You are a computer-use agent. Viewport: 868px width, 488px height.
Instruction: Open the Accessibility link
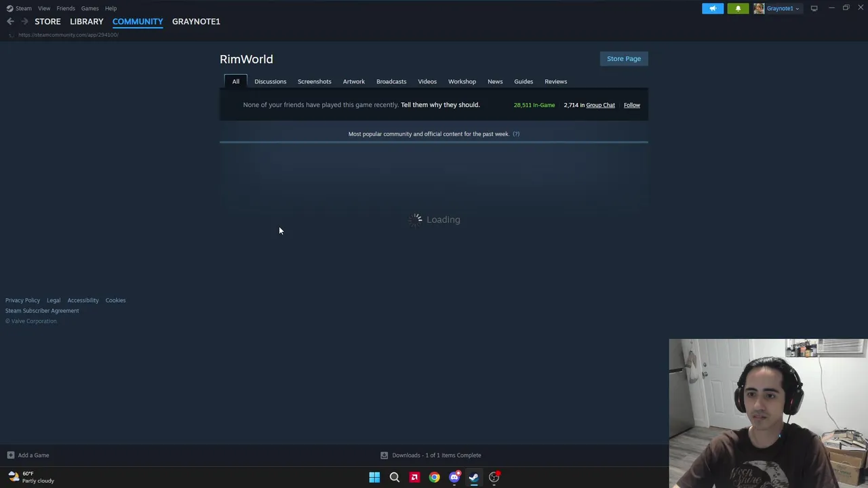83,300
